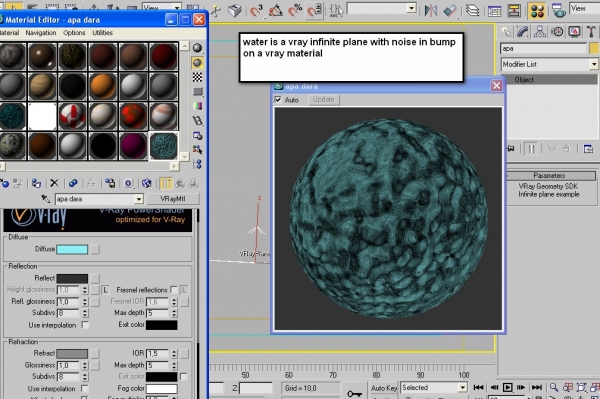Viewport: 600px width, 399px height.
Task: Switch to Display command panel tab
Action: 574,32
